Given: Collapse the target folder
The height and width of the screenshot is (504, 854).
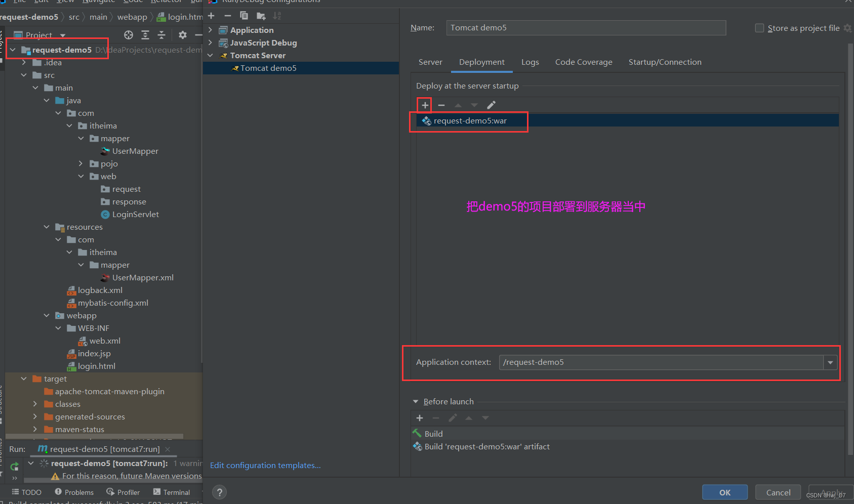Looking at the screenshot, I should click(24, 379).
